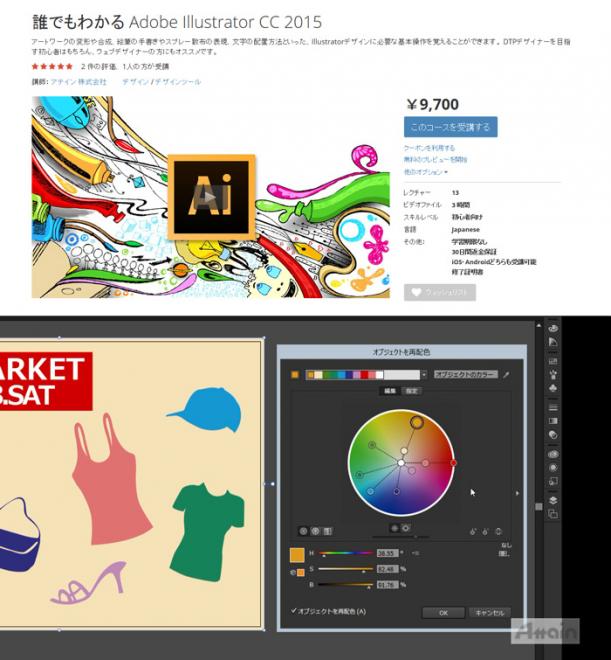The width and height of the screenshot is (611, 660).
Task: Click the オブジェクトのカラー name field
Action: click(466, 374)
